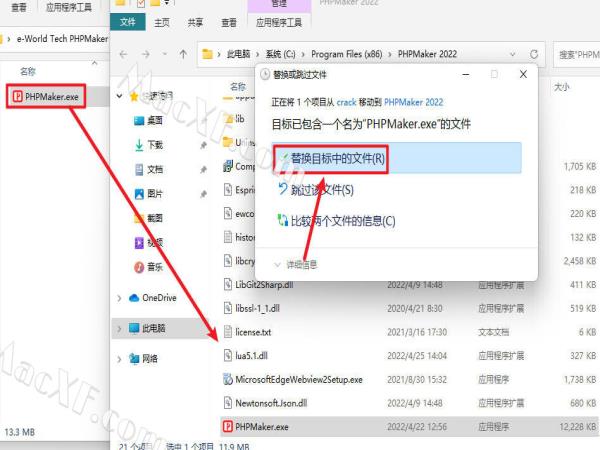Select MicrosoftEdgeWebview2Setup.exe file
The image size is (600, 450).
click(x=293, y=380)
